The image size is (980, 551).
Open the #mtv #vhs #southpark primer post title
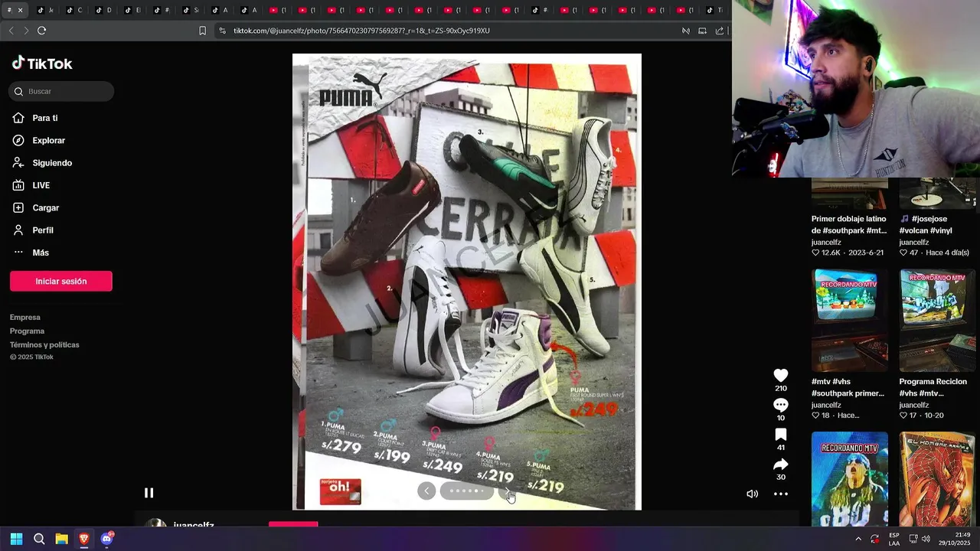848,387
